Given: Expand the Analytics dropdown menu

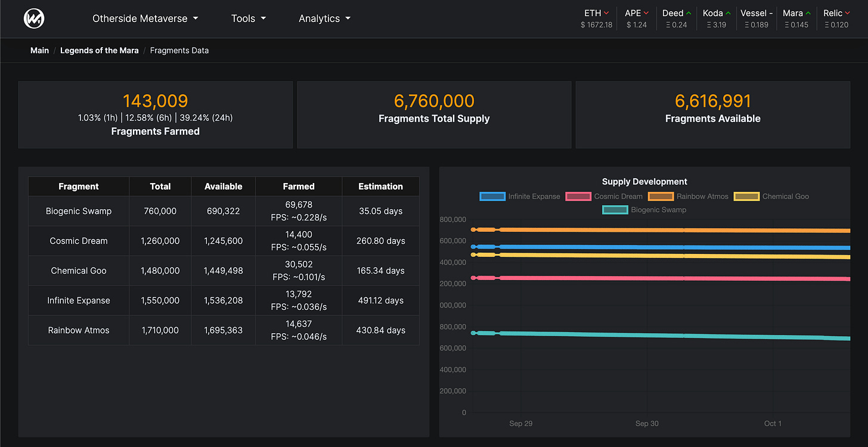Looking at the screenshot, I should pos(325,18).
